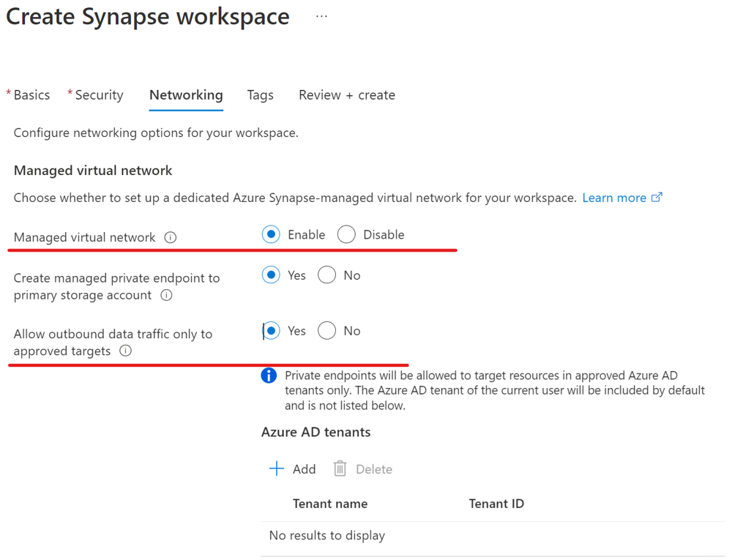
Task: Click the Delete command under Azure AD tenants
Action: pos(363,468)
